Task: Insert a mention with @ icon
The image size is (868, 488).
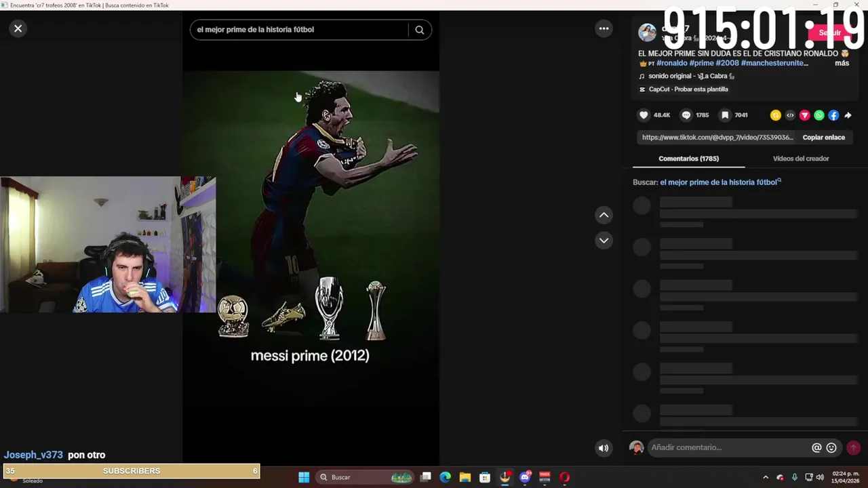Action: click(x=816, y=448)
